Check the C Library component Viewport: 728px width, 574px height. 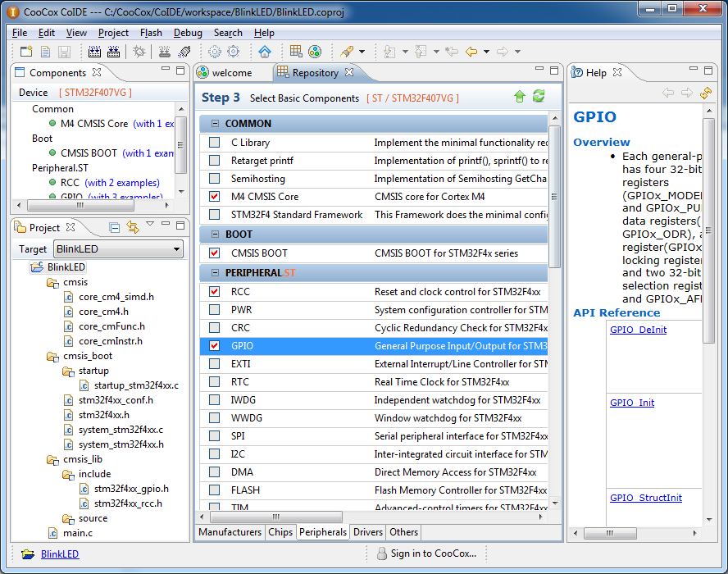tap(214, 143)
